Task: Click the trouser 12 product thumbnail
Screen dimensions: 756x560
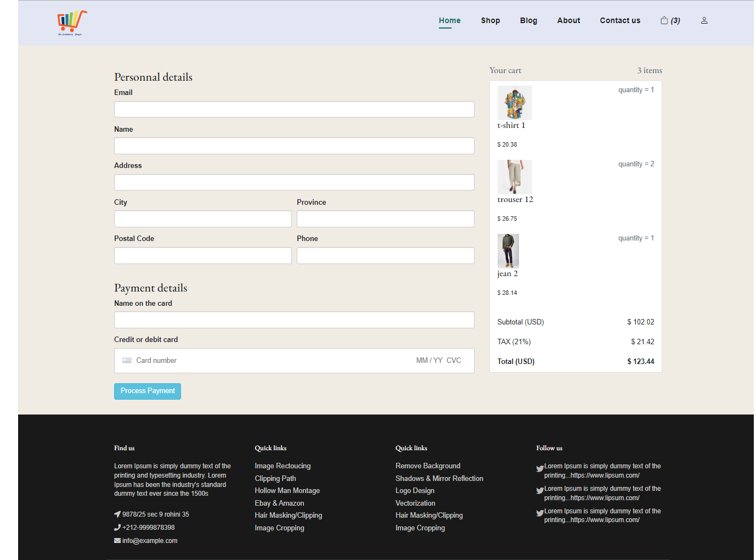Action: coord(514,177)
